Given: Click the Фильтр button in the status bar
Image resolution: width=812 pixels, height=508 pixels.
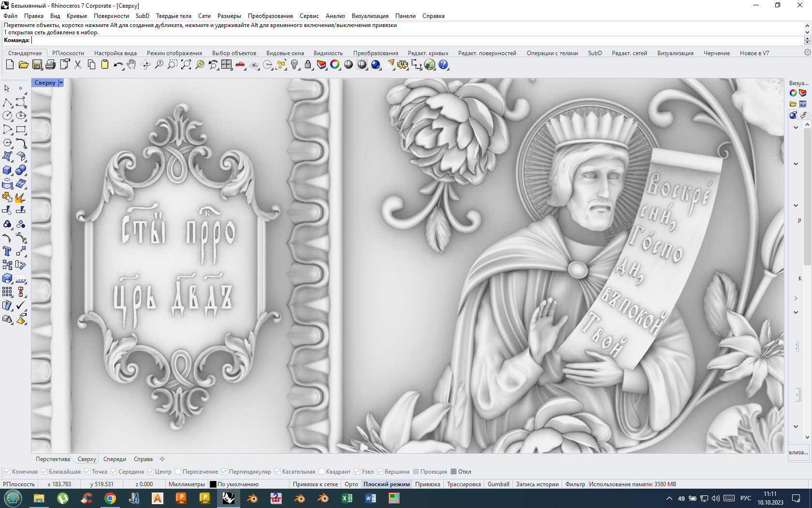Looking at the screenshot, I should point(575,484).
